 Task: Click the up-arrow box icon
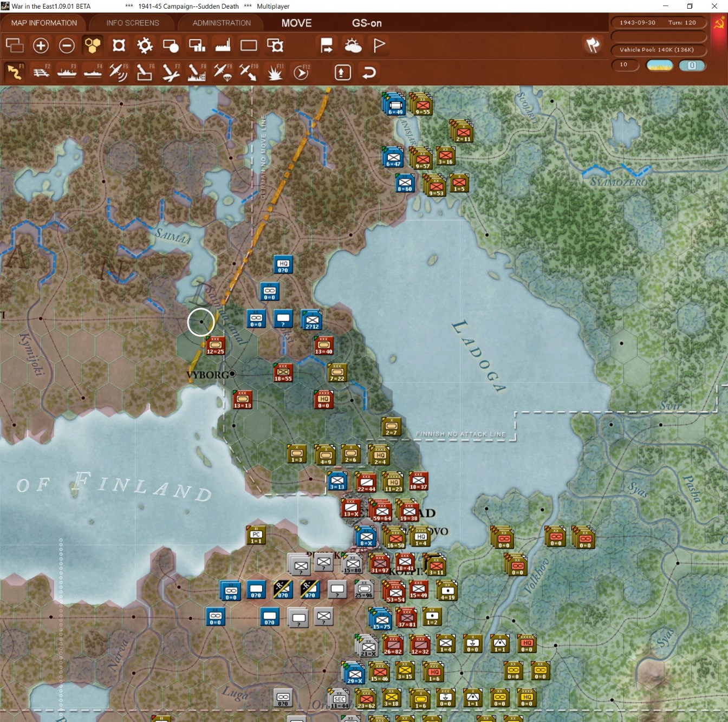pyautogui.click(x=342, y=72)
